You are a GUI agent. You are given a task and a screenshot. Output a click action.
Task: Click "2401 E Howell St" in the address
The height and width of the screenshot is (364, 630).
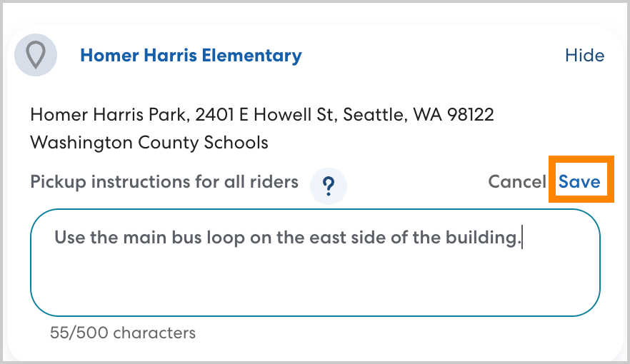264,114
